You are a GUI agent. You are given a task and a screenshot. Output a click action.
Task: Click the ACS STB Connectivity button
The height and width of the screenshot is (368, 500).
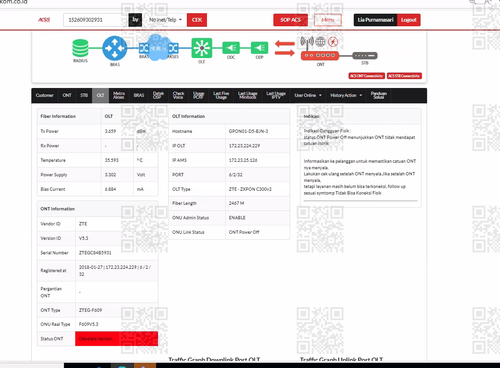click(404, 76)
